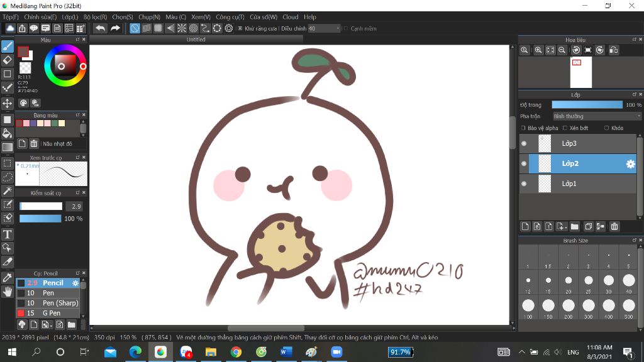Enable Xén bớt clipping checkbox
644x362 pixels.
point(565,128)
